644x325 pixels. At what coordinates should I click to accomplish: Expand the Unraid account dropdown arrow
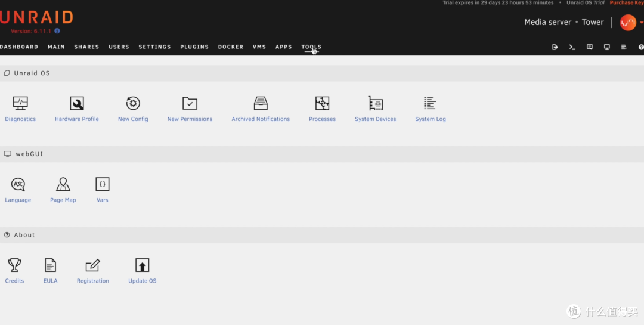pyautogui.click(x=641, y=23)
